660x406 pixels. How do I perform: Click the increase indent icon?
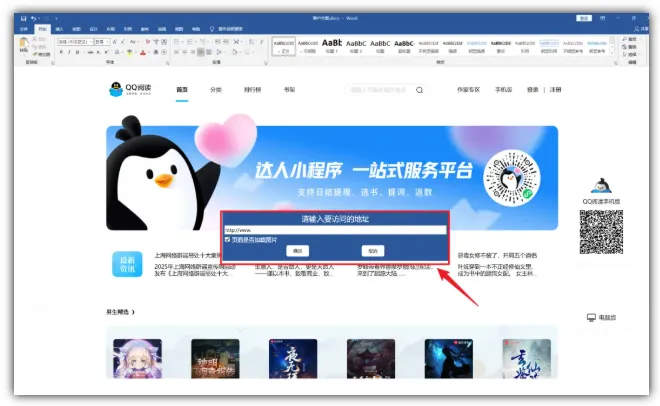[226, 42]
